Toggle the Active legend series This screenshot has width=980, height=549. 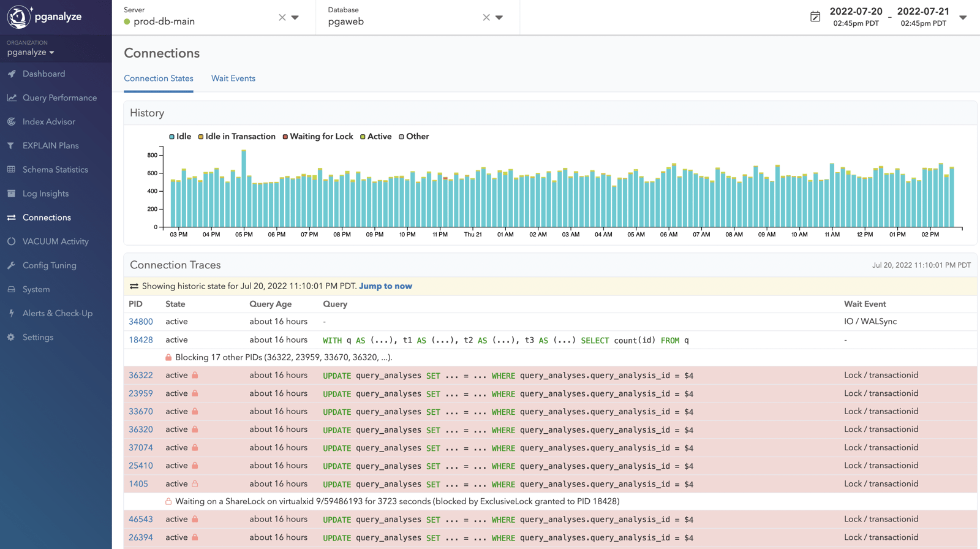point(376,137)
